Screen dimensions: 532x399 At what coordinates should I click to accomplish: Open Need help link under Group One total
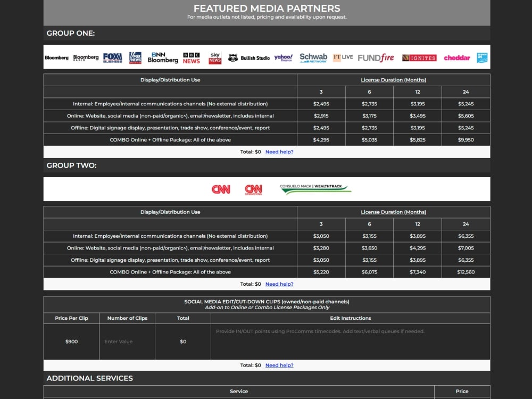click(279, 152)
